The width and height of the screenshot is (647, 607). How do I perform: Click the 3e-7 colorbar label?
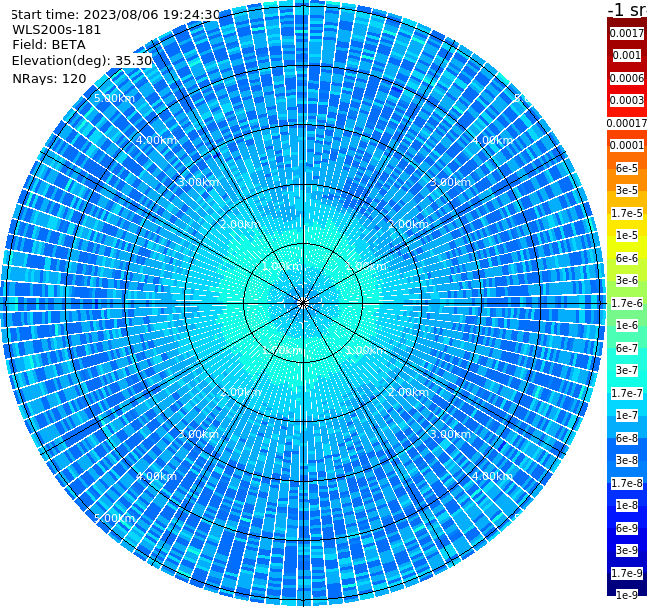[627, 370]
